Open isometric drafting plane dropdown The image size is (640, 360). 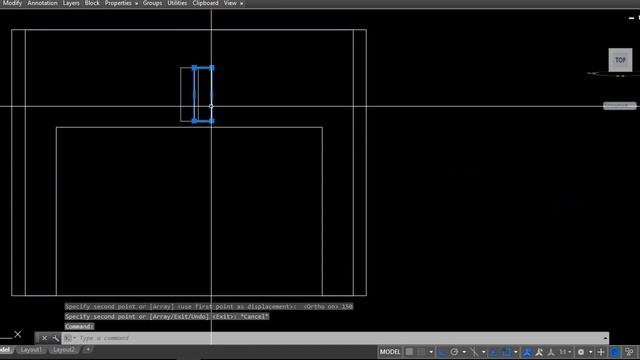point(484,352)
